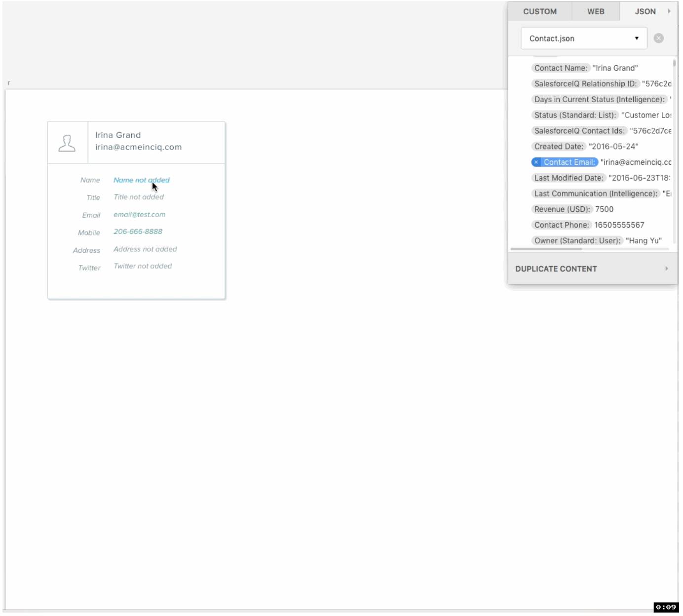Select the SalesforceIQ Relationship ID key tag

[585, 84]
